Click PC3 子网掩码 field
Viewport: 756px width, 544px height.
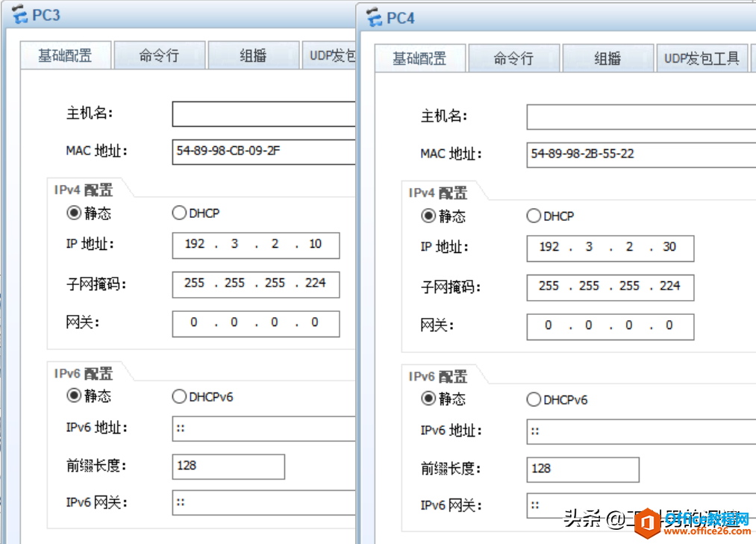pos(255,284)
